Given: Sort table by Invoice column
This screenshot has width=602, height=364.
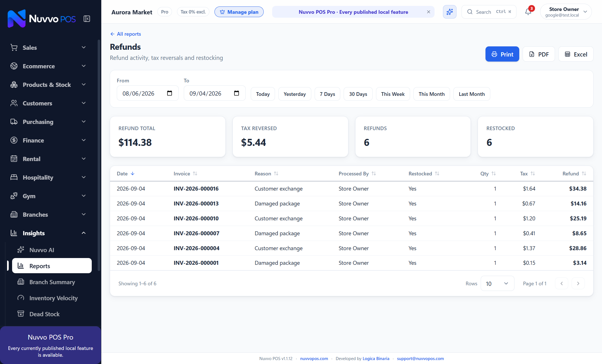Looking at the screenshot, I should point(195,174).
